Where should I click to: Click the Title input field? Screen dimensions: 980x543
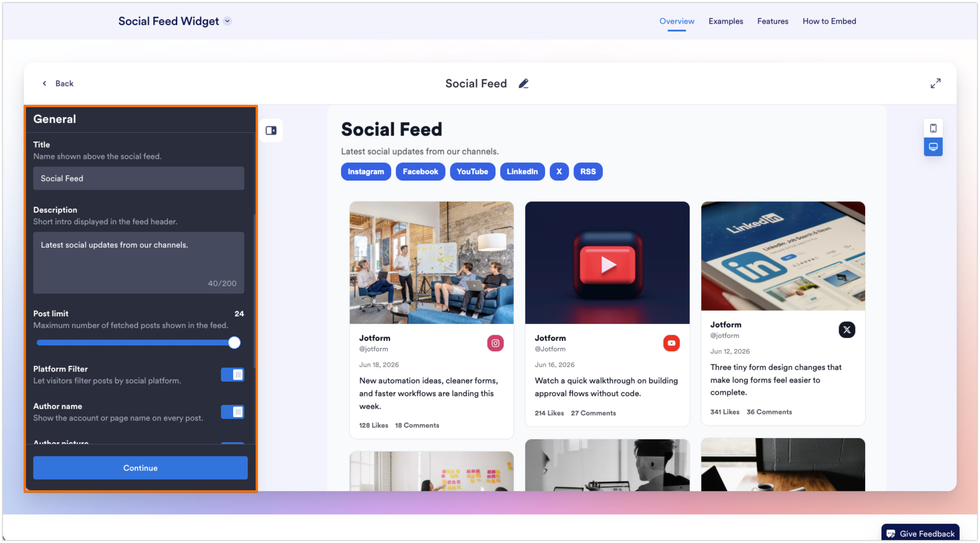[x=139, y=178]
